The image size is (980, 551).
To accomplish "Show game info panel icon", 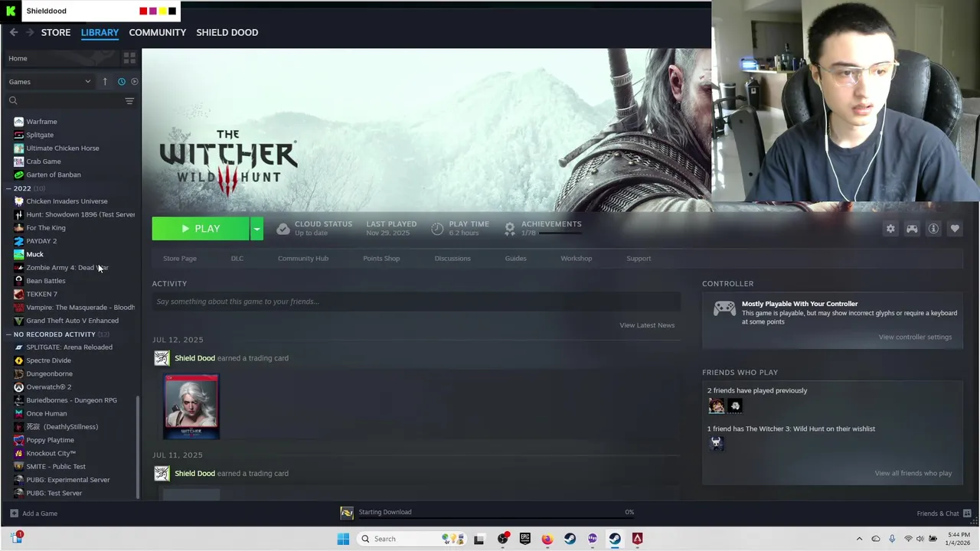I will pos(933,229).
